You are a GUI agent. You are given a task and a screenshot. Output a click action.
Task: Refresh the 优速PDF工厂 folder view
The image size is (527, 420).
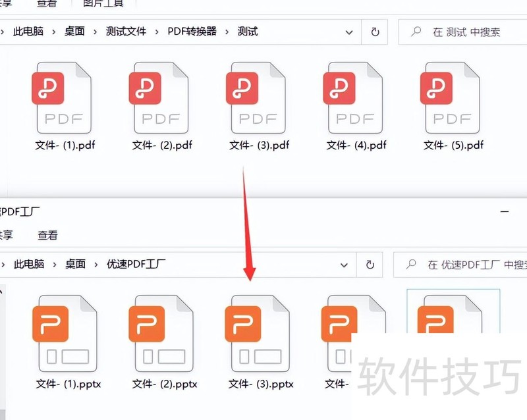point(370,265)
